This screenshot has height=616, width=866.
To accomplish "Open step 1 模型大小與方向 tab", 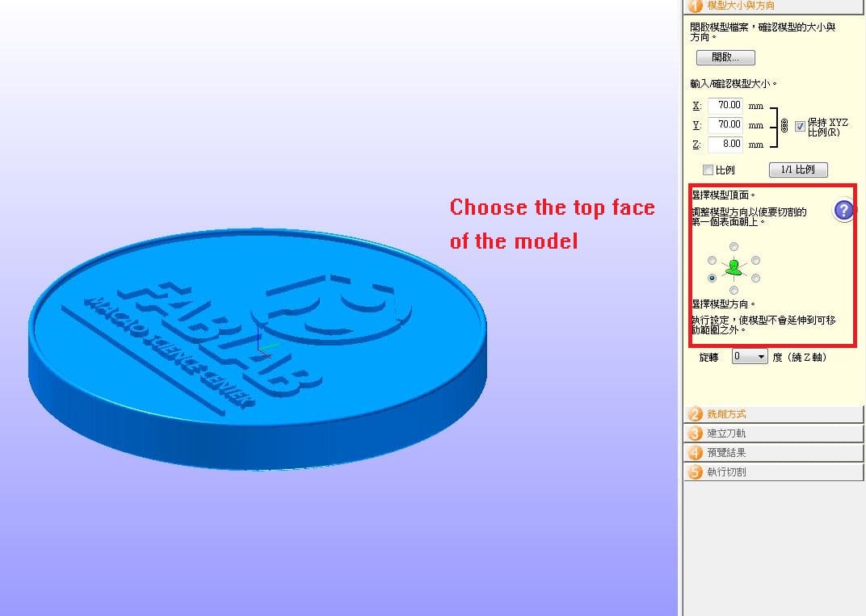I will coord(773,6).
